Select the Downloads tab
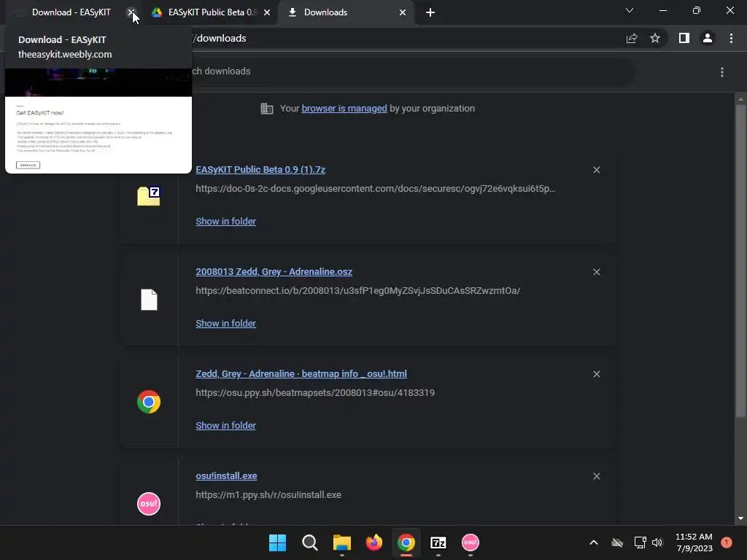Screen dimensions: 747x560 coord(340,12)
